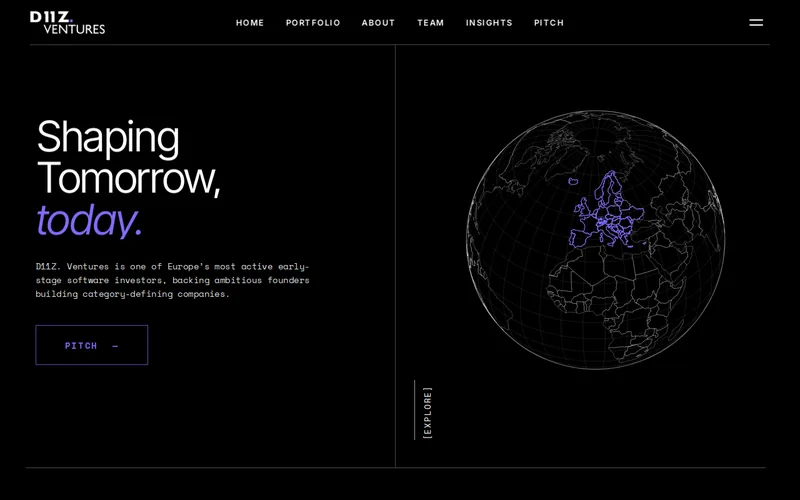The height and width of the screenshot is (500, 800).
Task: Open the Portfolio nav item
Action: (313, 23)
